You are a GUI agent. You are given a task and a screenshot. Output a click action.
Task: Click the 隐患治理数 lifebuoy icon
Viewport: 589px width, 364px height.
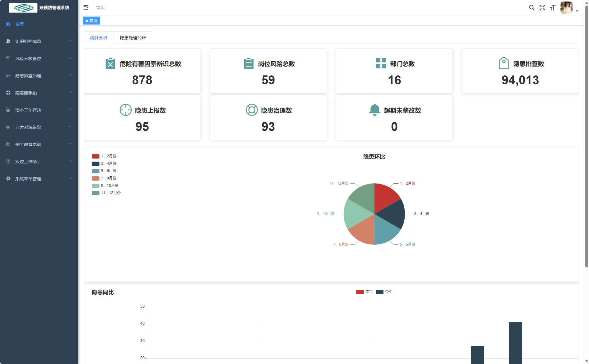[252, 110]
